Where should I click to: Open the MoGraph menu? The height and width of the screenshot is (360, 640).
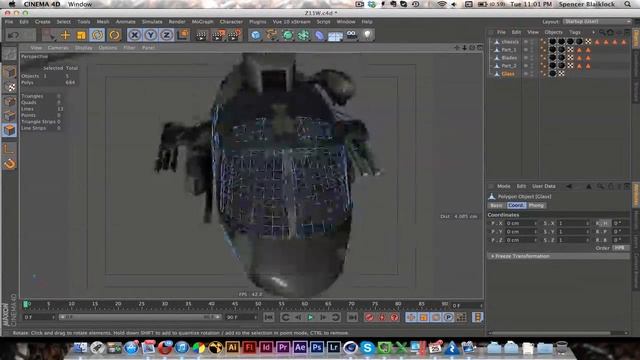pos(202,22)
